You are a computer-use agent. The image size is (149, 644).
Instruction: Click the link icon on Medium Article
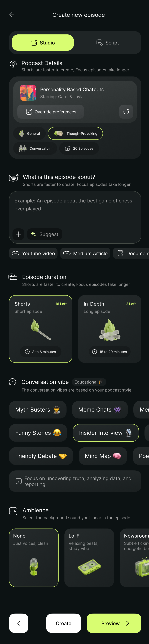pyautogui.click(x=67, y=253)
